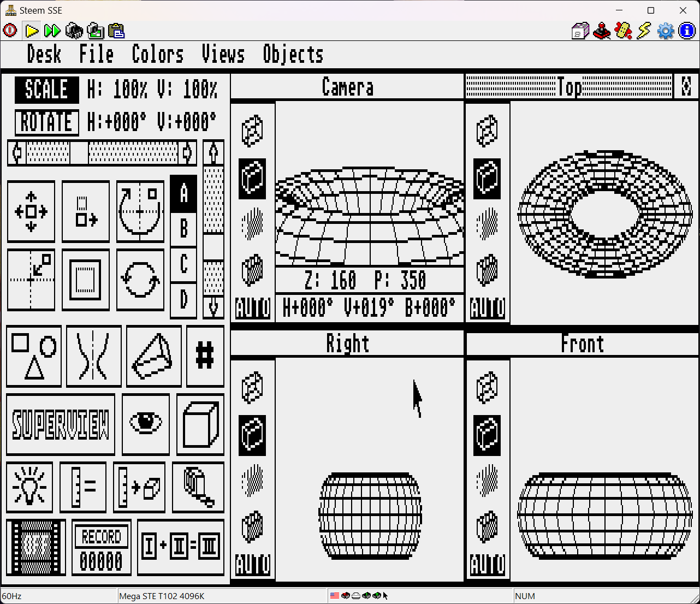The height and width of the screenshot is (604, 700).
Task: Toggle the grid display tool
Action: coord(205,356)
